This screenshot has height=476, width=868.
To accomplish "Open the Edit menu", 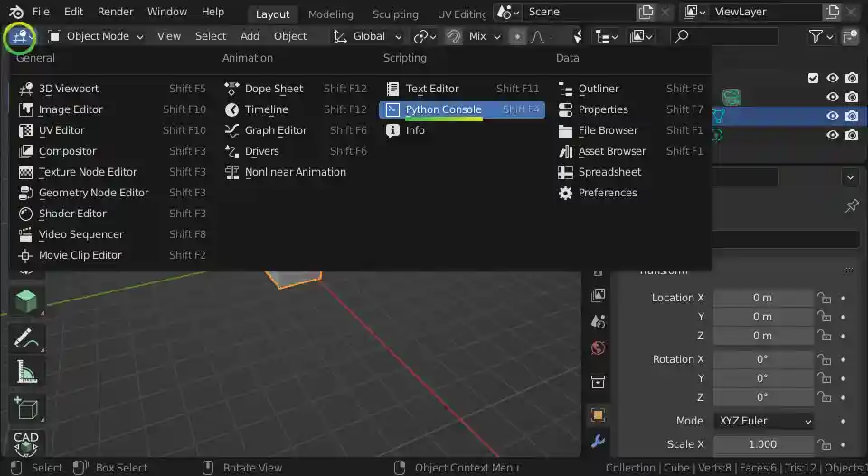I will [x=73, y=12].
